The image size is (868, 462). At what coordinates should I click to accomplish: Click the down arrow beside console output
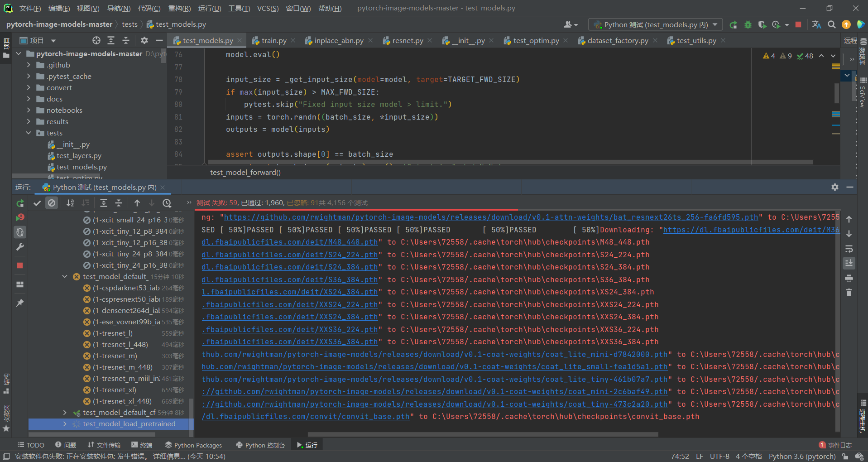(x=849, y=234)
